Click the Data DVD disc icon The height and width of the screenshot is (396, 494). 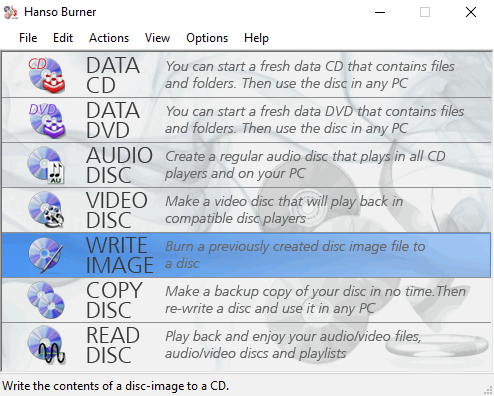(x=46, y=120)
